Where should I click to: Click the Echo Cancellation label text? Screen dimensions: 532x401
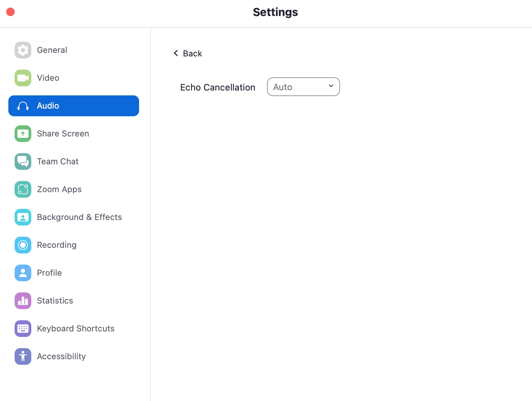point(218,87)
